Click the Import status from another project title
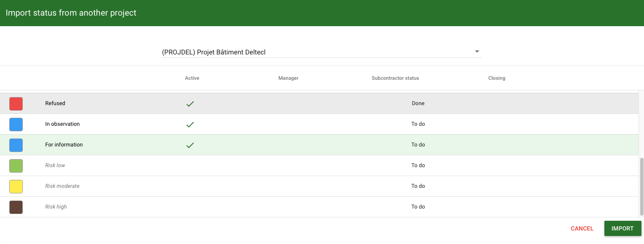644x244 pixels. [71, 13]
